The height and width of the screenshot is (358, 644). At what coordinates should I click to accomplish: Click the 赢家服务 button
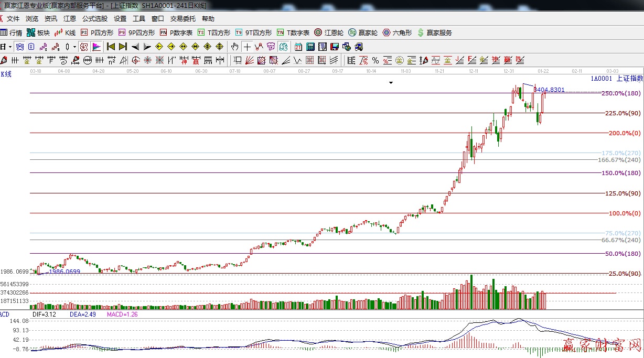(435, 32)
